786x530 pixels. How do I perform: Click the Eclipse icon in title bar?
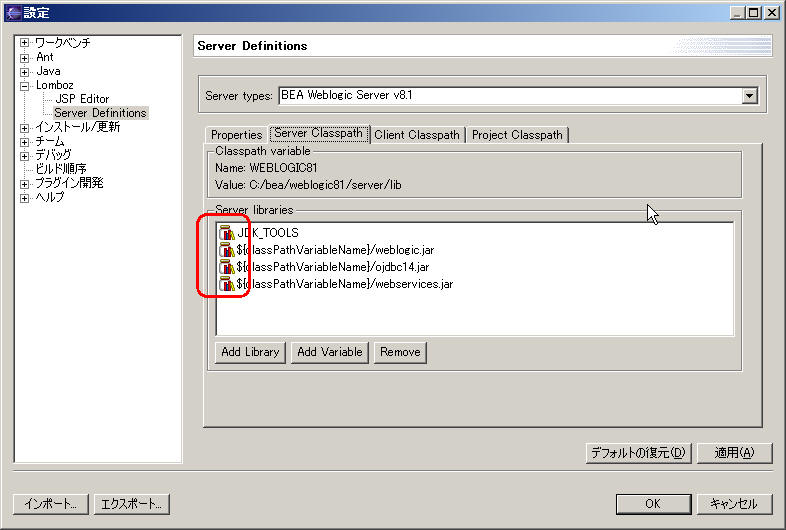click(x=11, y=12)
